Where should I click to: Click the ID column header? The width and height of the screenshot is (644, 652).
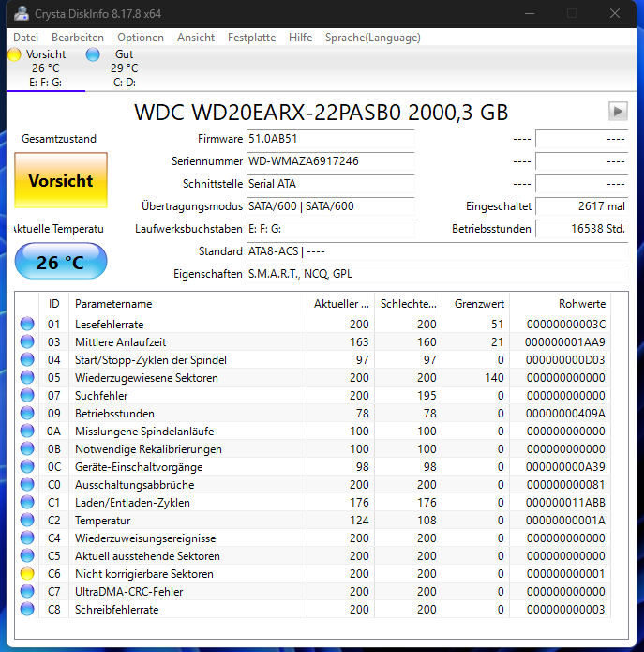pyautogui.click(x=54, y=304)
